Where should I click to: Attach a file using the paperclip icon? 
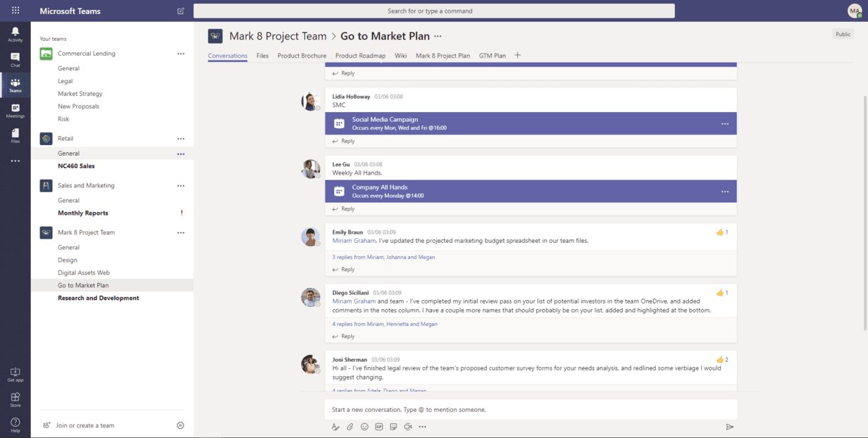pyautogui.click(x=350, y=427)
